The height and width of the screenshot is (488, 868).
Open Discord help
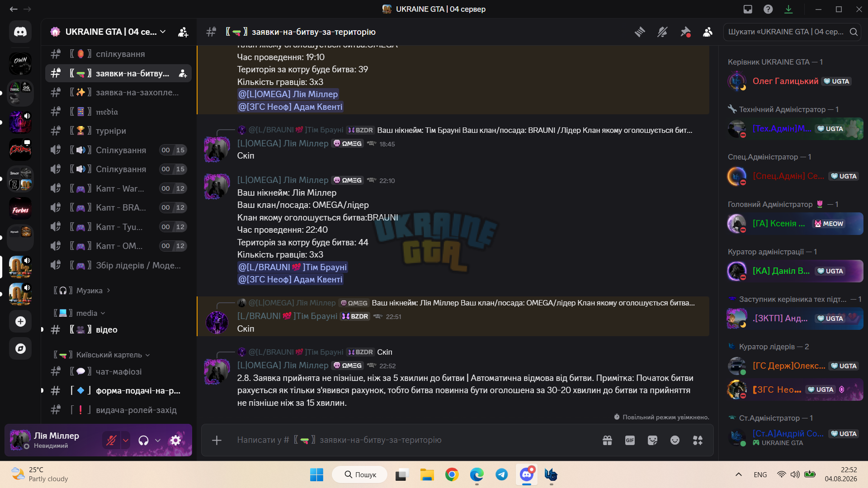coord(768,9)
